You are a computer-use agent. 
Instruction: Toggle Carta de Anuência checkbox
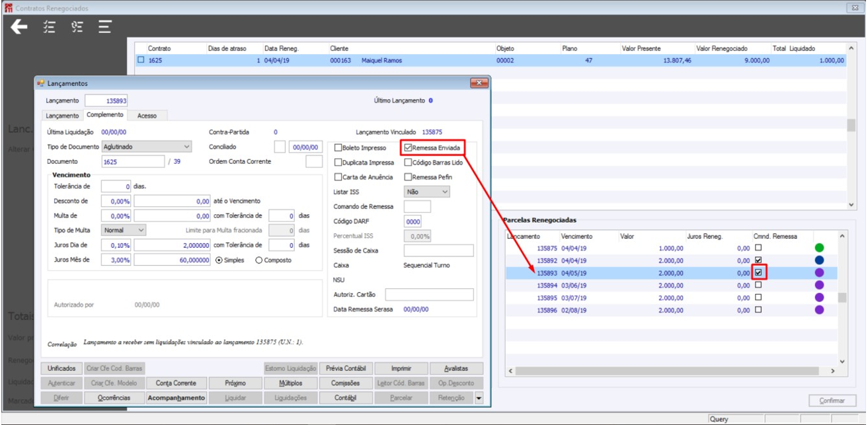(x=338, y=177)
